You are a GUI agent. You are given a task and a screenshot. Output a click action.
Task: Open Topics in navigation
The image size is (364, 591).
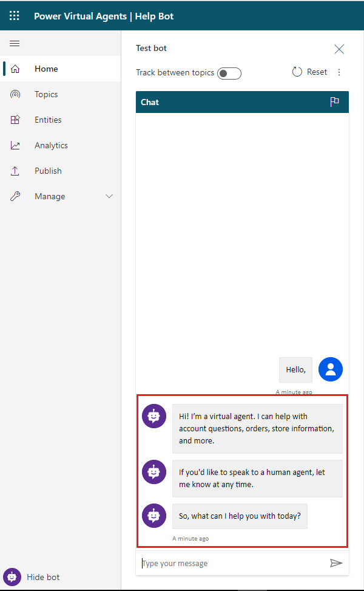pos(60,94)
